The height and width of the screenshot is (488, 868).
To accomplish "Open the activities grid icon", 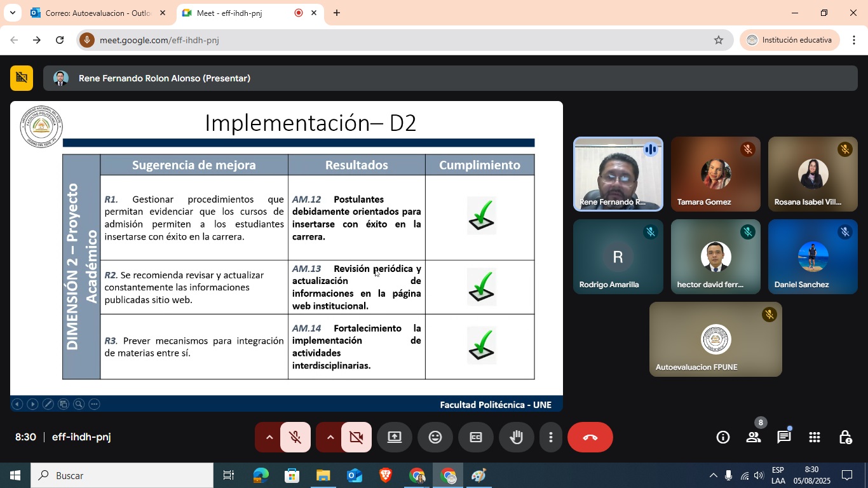I will (x=815, y=437).
